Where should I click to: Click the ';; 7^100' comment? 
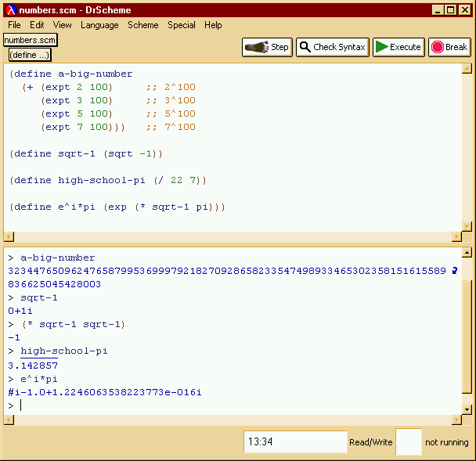pos(171,127)
